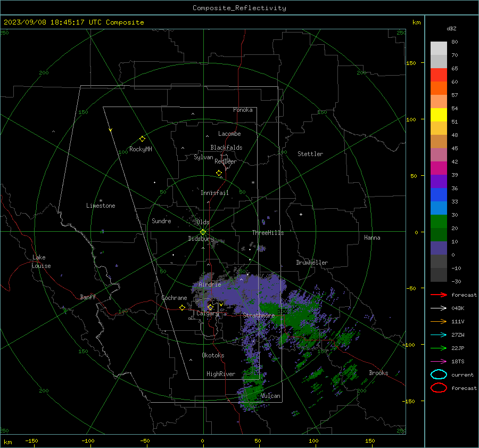The image size is (479, 448).
Task: Click the km unit label in bottom-left corner
Action: [7, 442]
